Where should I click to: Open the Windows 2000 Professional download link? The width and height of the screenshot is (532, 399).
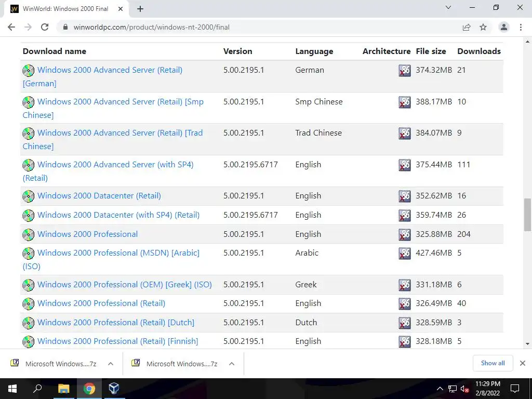[87, 234]
